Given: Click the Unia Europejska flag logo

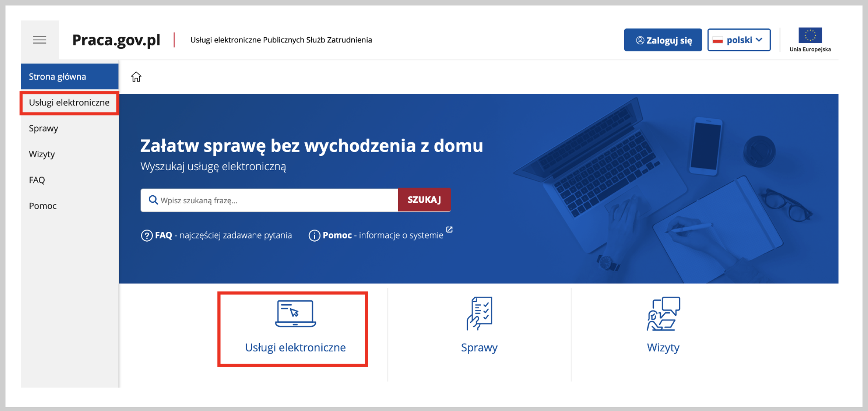Looking at the screenshot, I should [x=810, y=35].
